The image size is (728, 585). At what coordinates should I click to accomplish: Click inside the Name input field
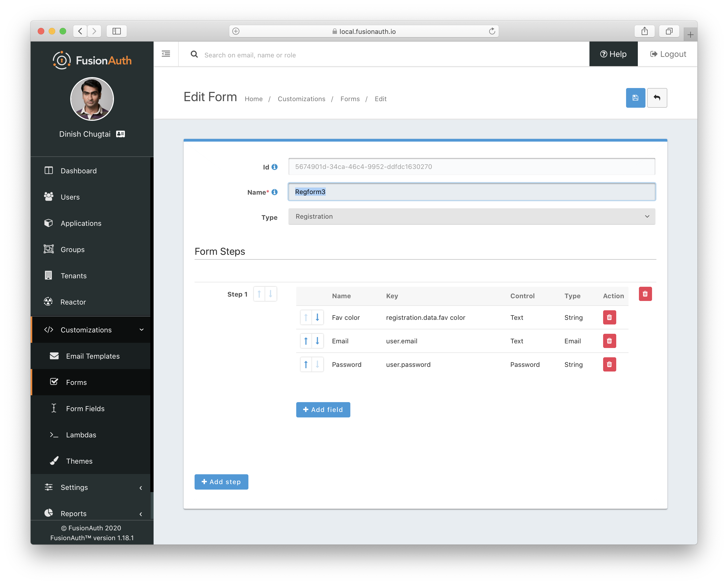coord(472,192)
